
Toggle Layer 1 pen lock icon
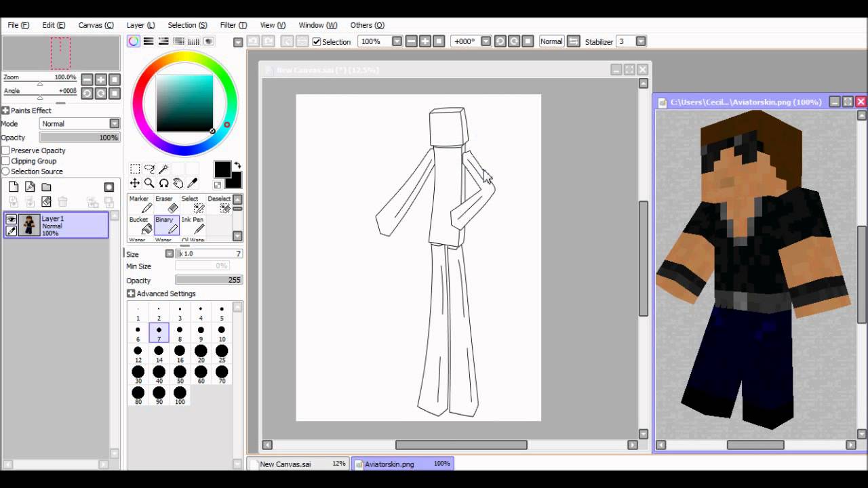[11, 231]
